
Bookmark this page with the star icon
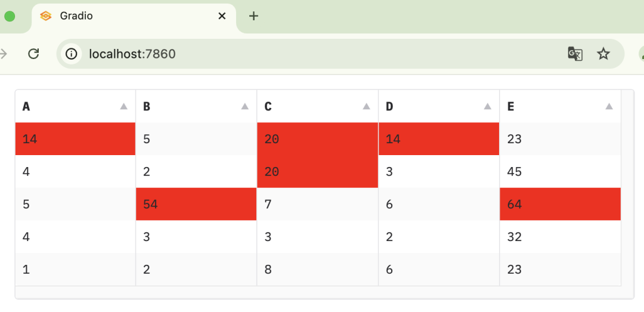[x=603, y=54]
